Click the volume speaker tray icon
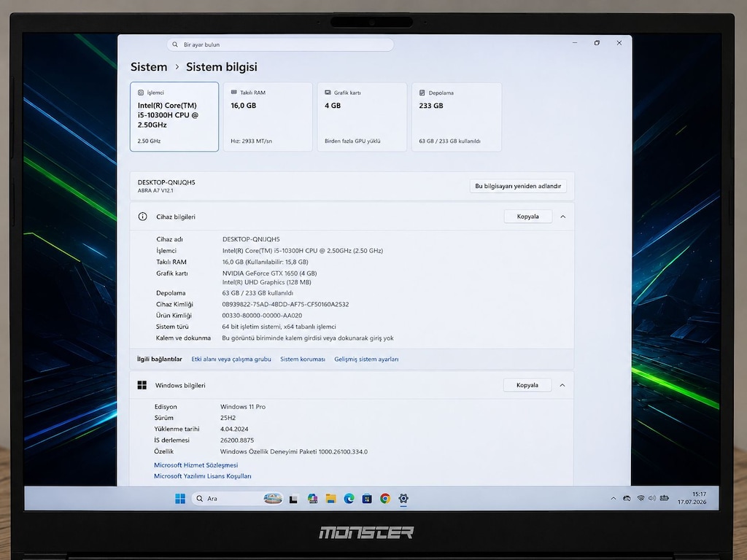This screenshot has height=560, width=747. tap(651, 498)
